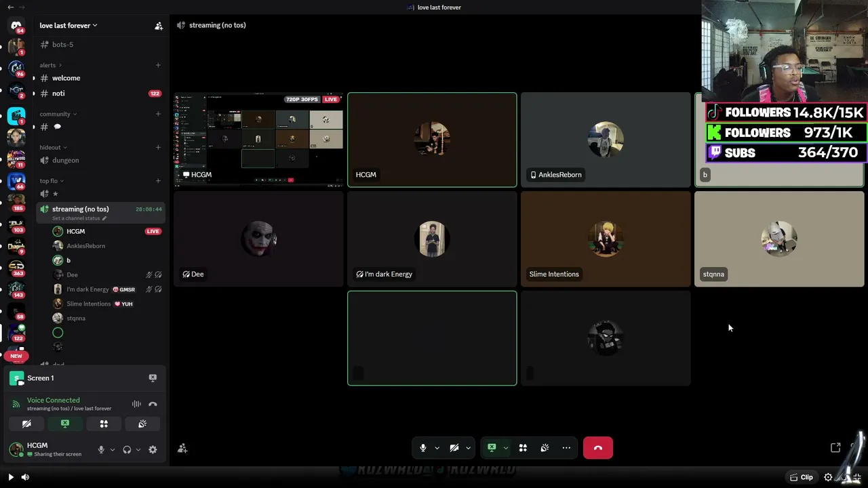Edit Set a channel status pencil

(104, 218)
